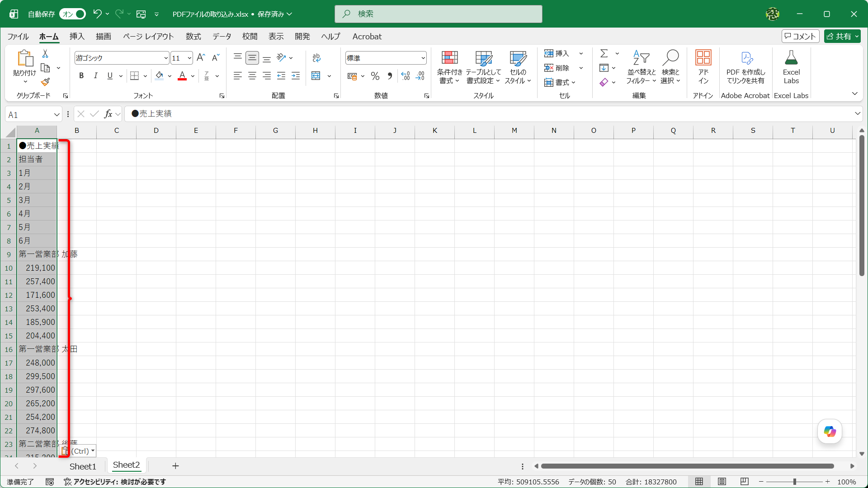Open Sort and Filter dropdown

[641, 67]
